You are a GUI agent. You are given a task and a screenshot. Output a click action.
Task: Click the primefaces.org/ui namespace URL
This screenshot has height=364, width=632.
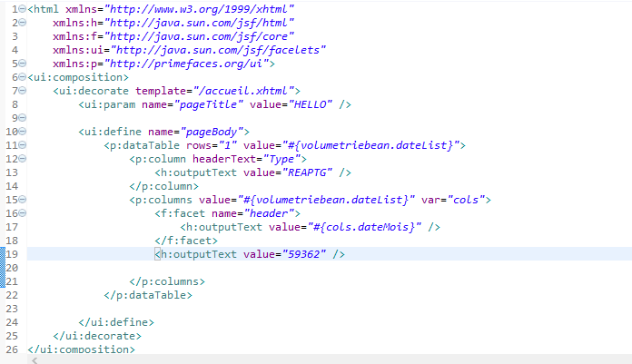tap(186, 64)
